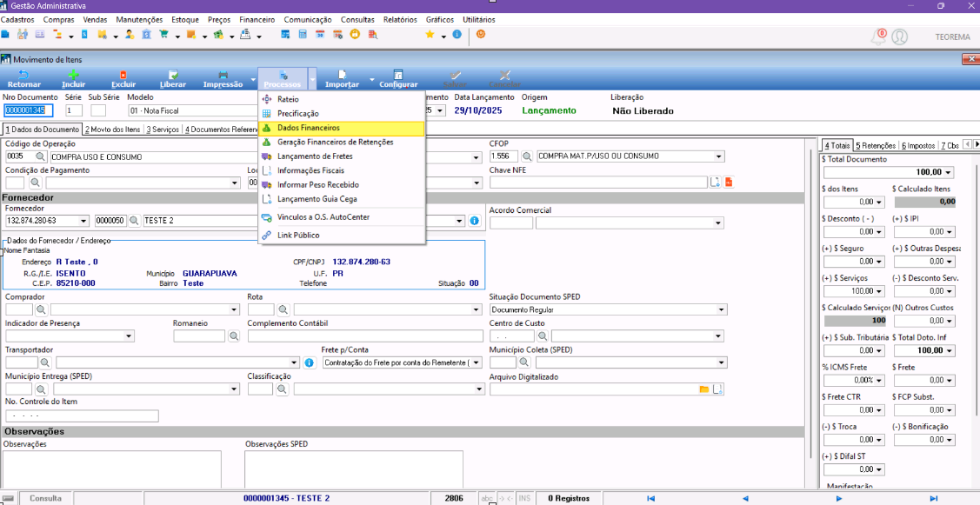The height and width of the screenshot is (505, 980).
Task: Click the blue info icon in top toolbar
Action: pos(457,35)
